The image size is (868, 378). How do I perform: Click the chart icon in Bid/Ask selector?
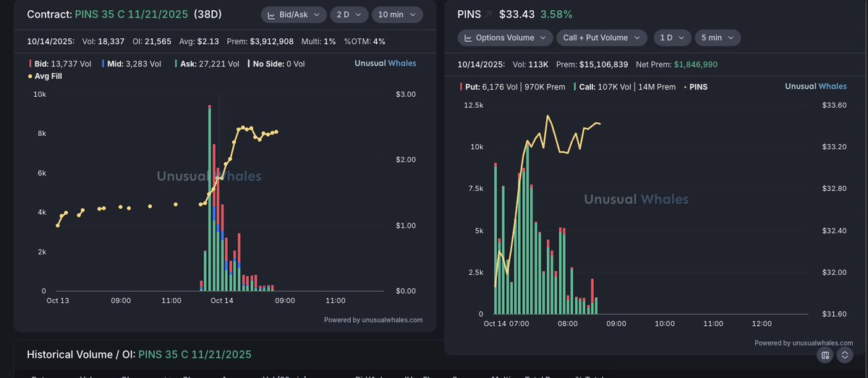[x=271, y=14]
